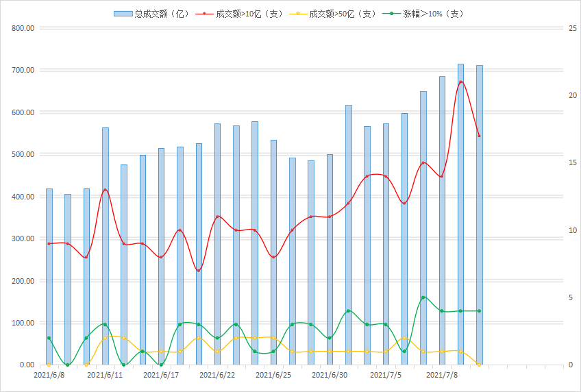Click the 15 right axis label
This screenshot has width=581, height=392.
(573, 162)
